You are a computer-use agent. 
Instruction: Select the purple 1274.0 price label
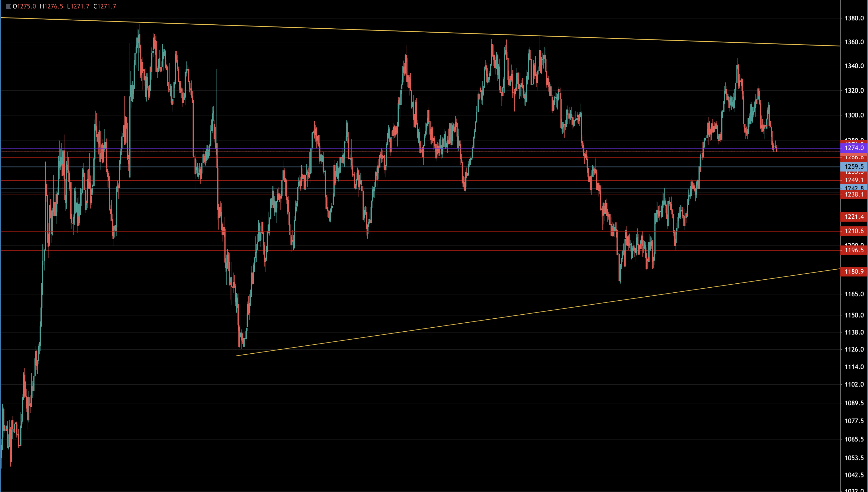tap(854, 148)
